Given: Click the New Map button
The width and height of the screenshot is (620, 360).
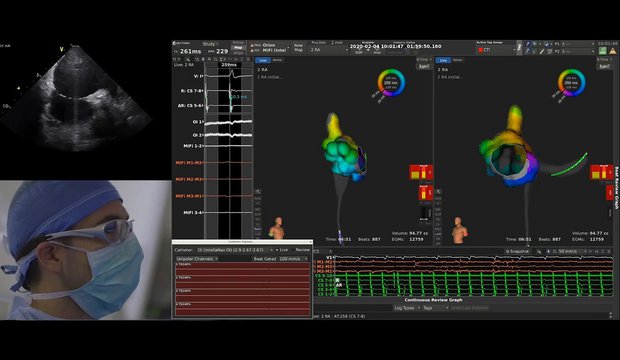Looking at the screenshot, I should (x=299, y=47).
